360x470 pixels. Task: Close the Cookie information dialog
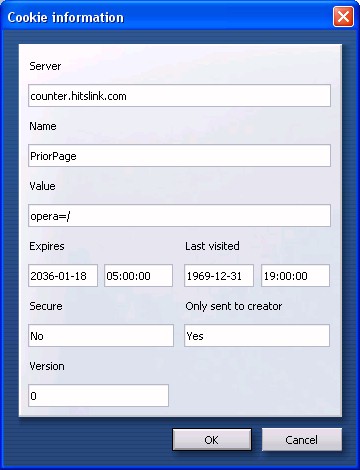pyautogui.click(x=343, y=17)
